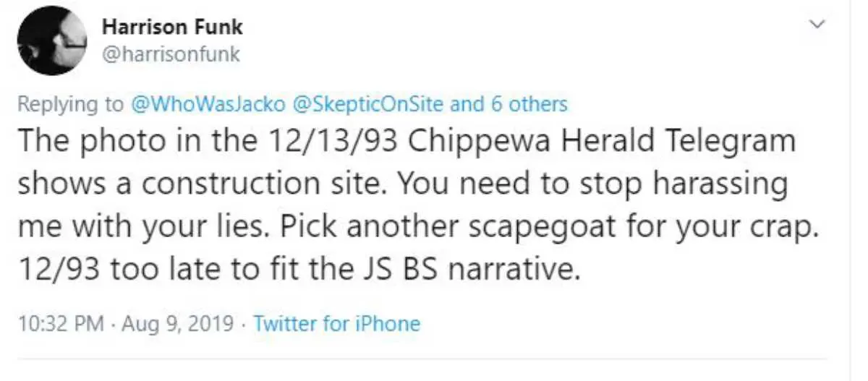Image resolution: width=868 pixels, height=381 pixels.
Task: Click the 10:32 PM timestamp
Action: click(x=61, y=323)
